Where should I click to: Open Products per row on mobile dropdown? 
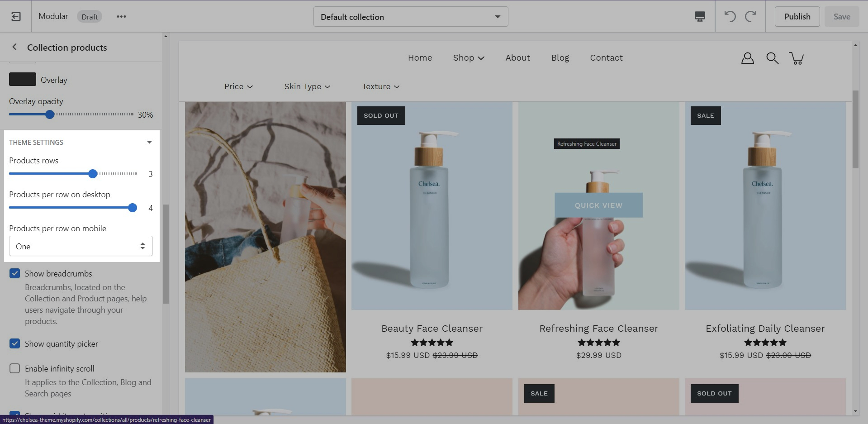point(81,246)
